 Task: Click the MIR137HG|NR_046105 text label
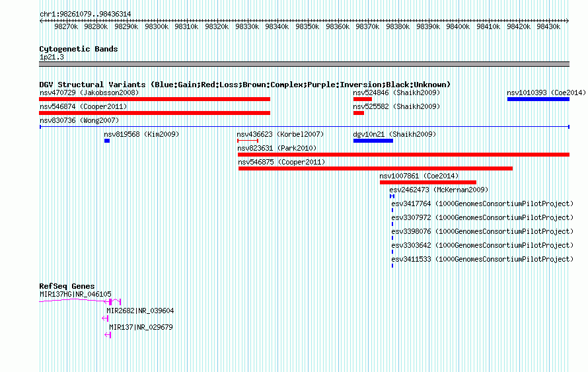coord(75,295)
